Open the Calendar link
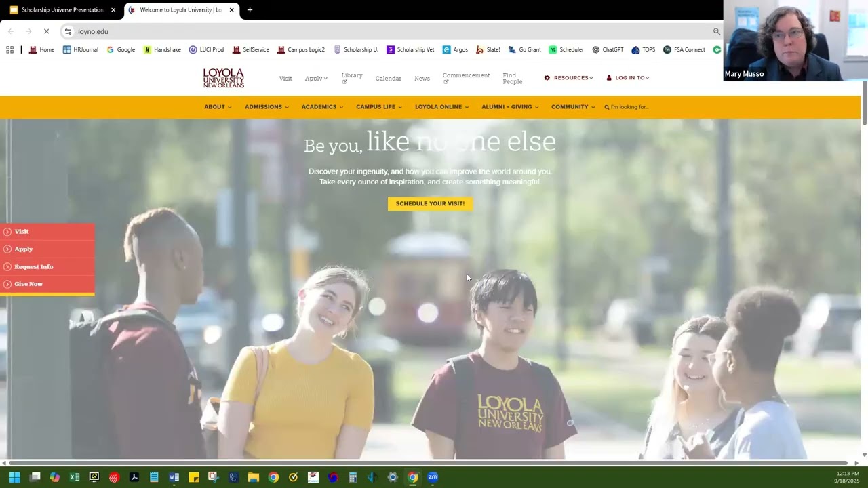Image resolution: width=868 pixels, height=488 pixels. (389, 79)
